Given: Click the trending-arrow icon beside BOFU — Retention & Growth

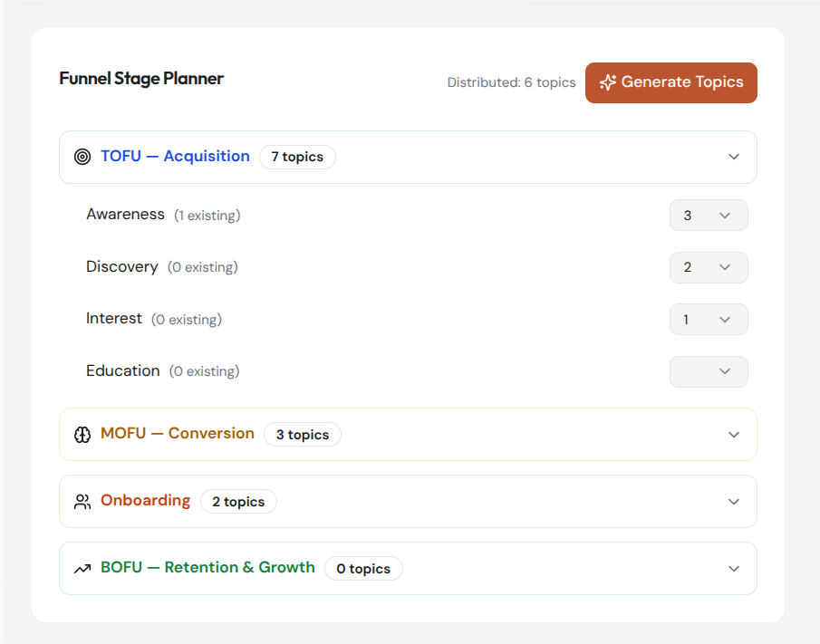Looking at the screenshot, I should (x=82, y=568).
